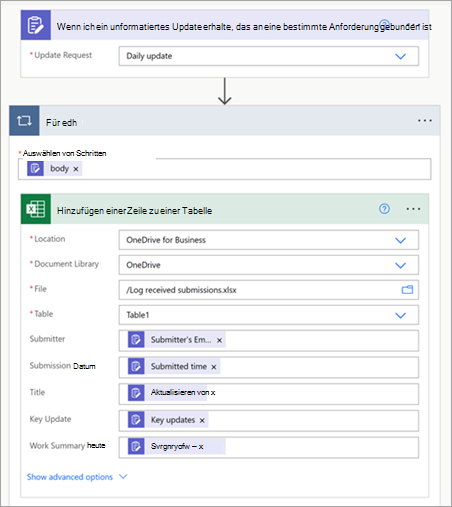
Task: Click the Key updates token label
Action: pyautogui.click(x=173, y=420)
